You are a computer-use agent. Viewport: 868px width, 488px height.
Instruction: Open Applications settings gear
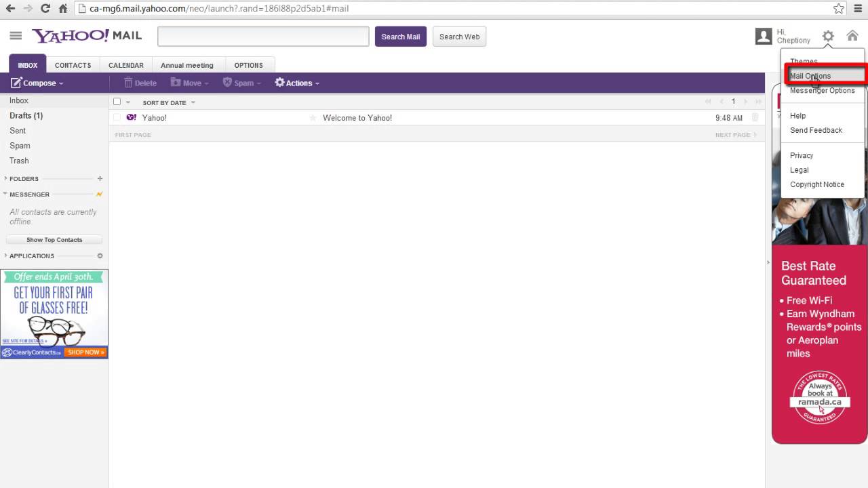click(x=100, y=256)
